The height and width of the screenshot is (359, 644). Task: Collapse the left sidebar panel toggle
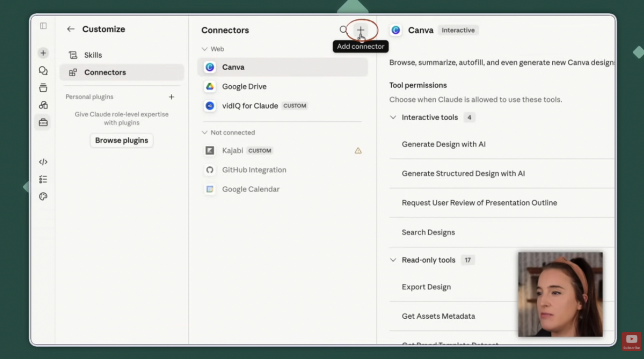[x=43, y=26]
